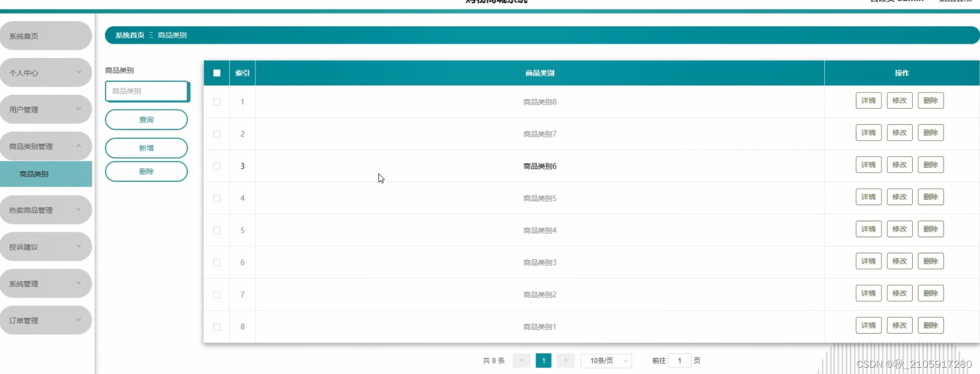This screenshot has width=980, height=374.
Task: Click the 商品类别 table column header
Action: point(540,73)
